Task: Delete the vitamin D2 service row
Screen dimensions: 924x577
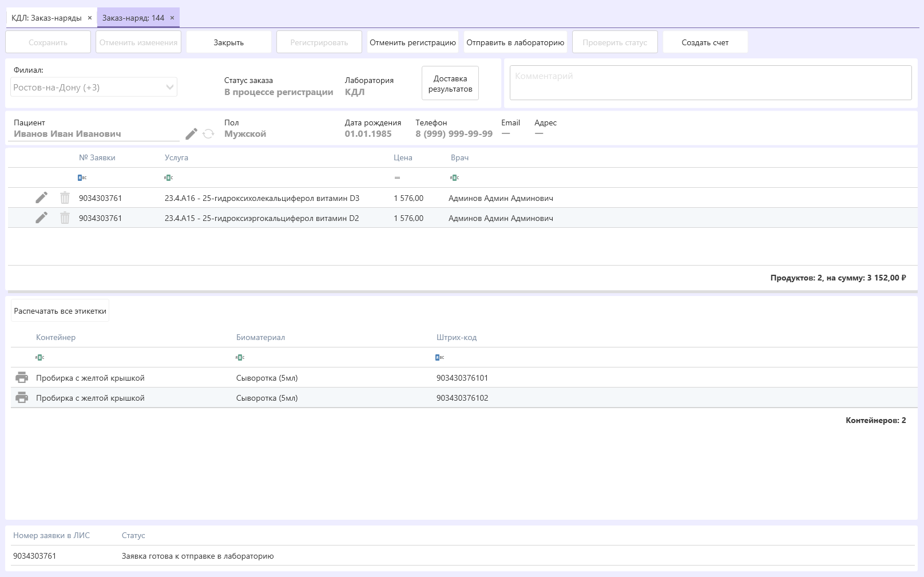Action: pyautogui.click(x=65, y=218)
